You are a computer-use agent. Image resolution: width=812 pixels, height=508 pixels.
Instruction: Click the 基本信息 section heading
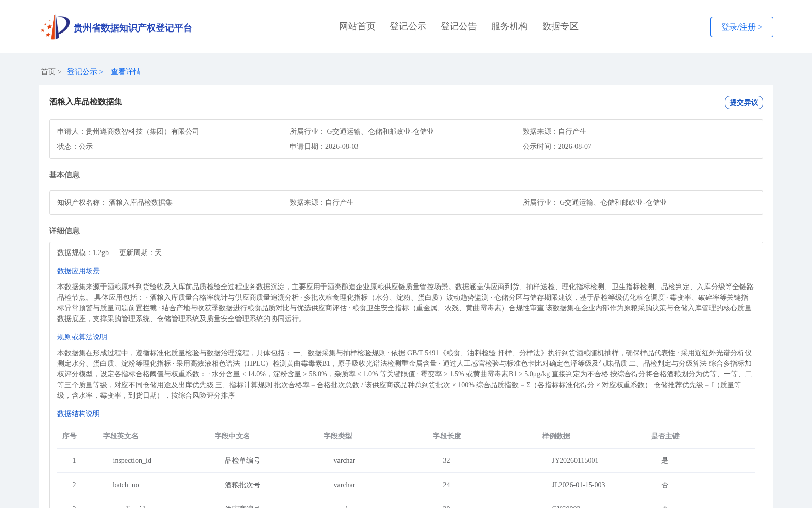pos(64,175)
